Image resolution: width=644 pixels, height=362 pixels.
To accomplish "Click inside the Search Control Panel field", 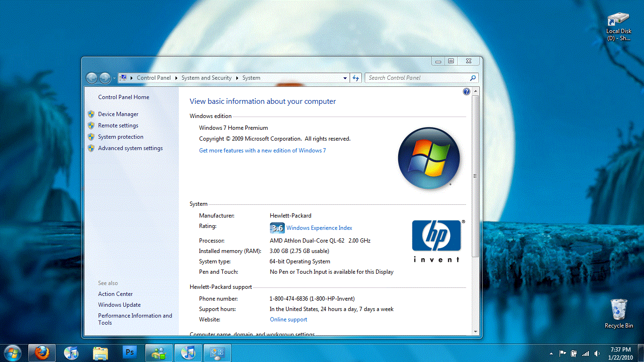I will click(x=417, y=78).
